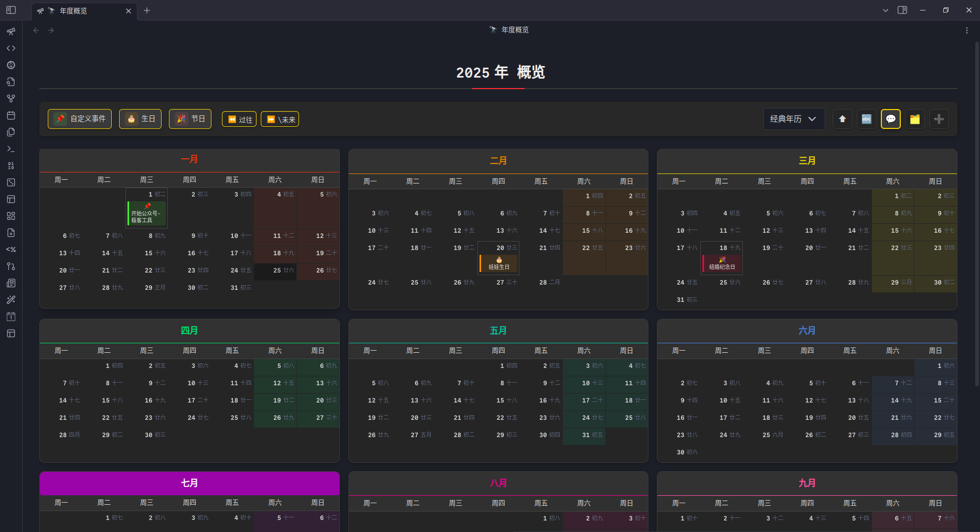Toggle the 节日 holiday filter
Image resolution: width=980 pixels, height=532 pixels.
190,119
